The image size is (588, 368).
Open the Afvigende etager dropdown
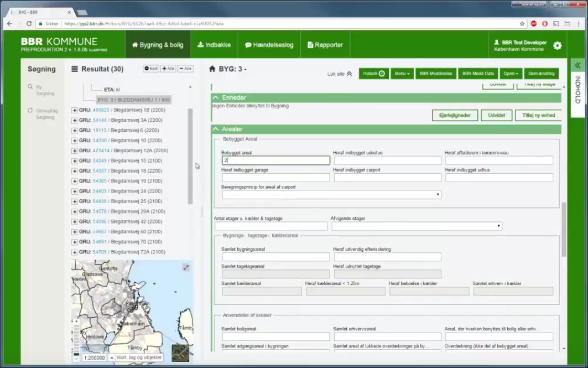coord(417,226)
